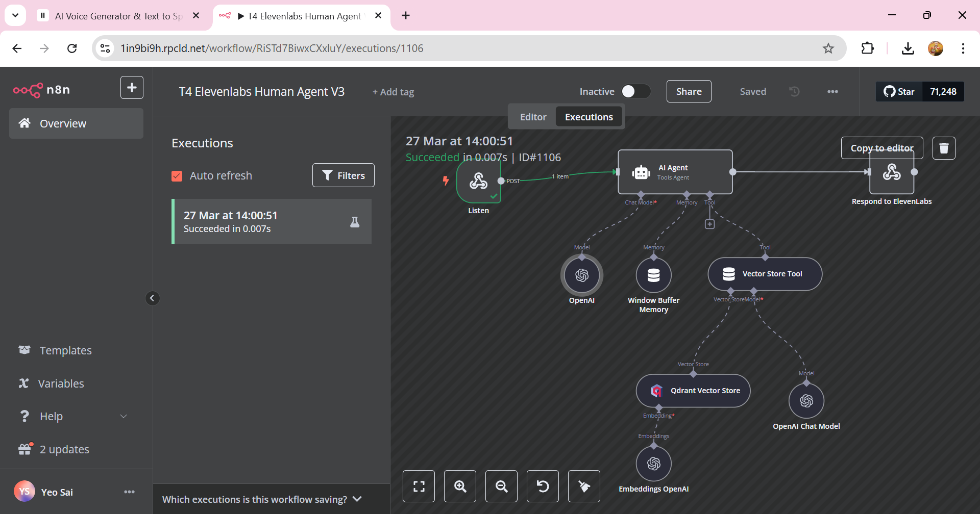
Task: Open the tab search dropdown
Action: click(15, 15)
